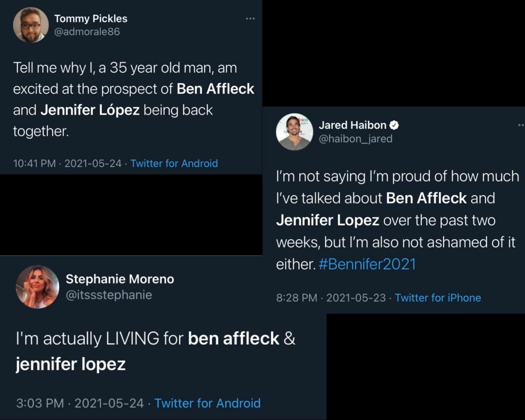Open the @itssstephanie handle
The width and height of the screenshot is (525, 420).
point(108,295)
